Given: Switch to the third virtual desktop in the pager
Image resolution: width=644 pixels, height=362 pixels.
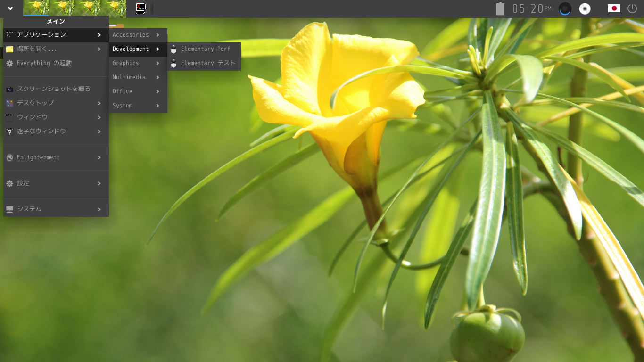Looking at the screenshot, I should 88,8.
